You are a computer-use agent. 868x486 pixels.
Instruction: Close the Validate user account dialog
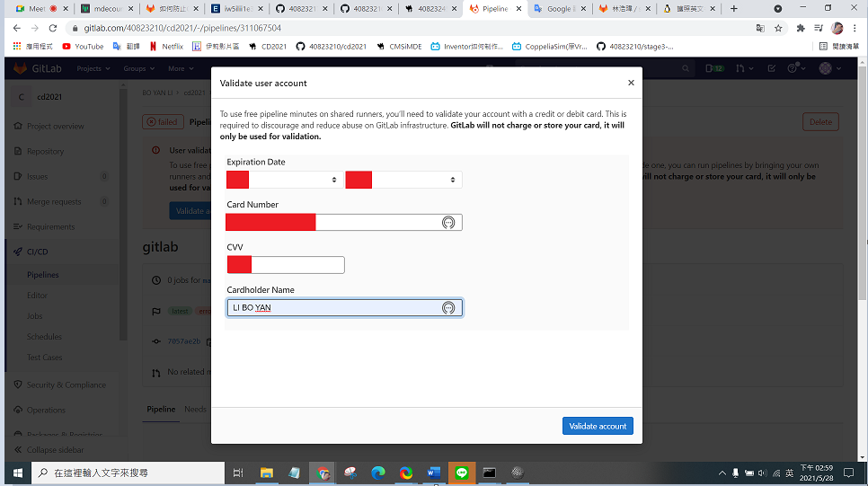[631, 83]
